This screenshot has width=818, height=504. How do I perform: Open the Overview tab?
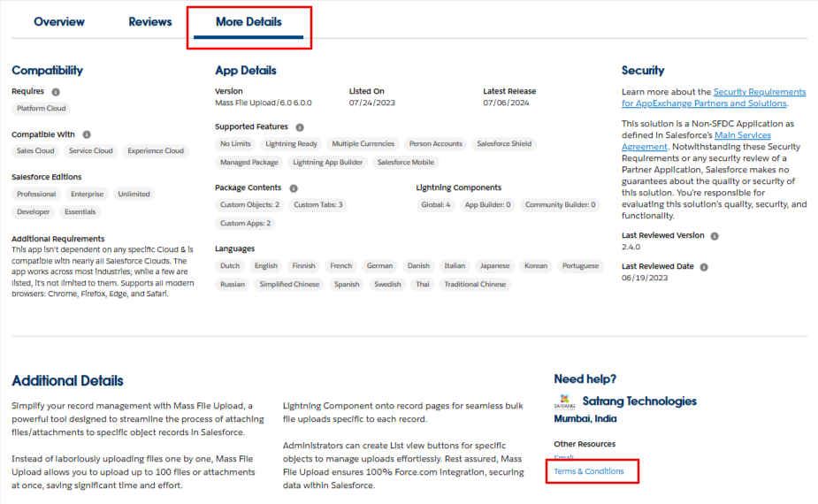point(59,22)
